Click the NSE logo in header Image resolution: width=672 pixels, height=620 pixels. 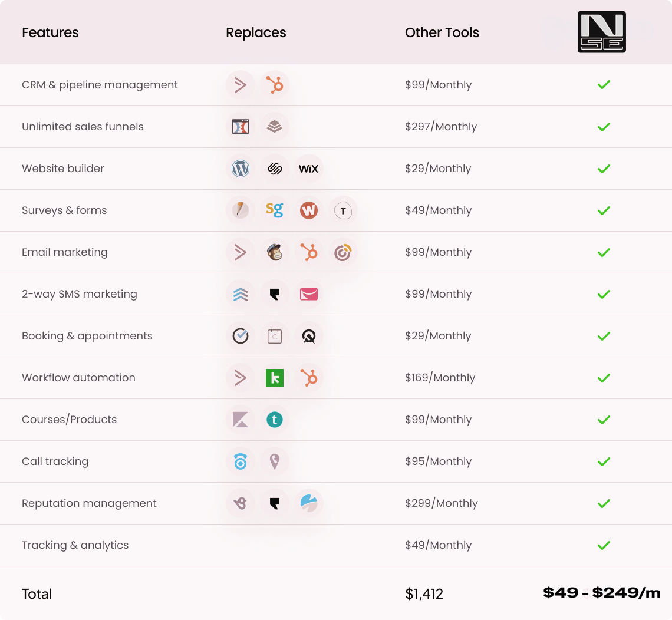601,32
